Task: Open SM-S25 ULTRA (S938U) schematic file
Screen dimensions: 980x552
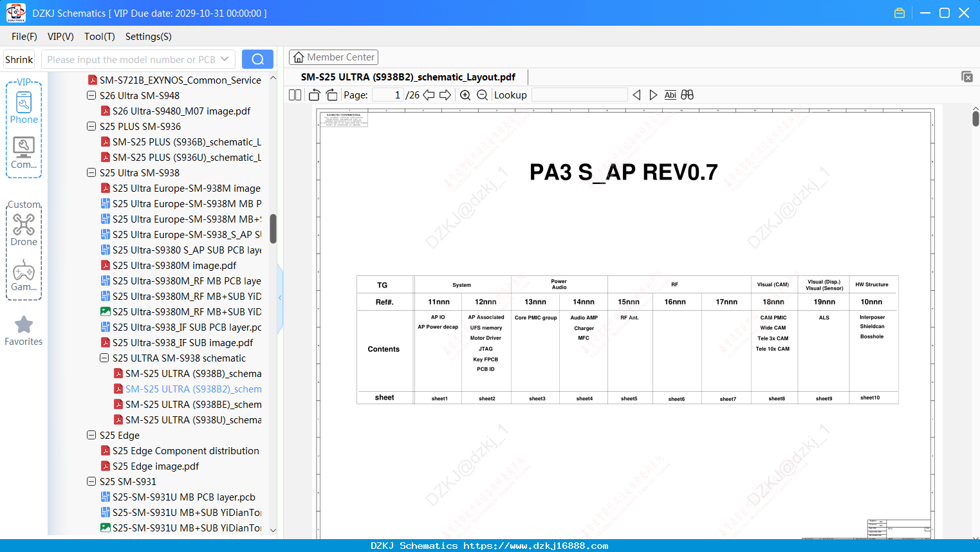Action: (x=187, y=420)
